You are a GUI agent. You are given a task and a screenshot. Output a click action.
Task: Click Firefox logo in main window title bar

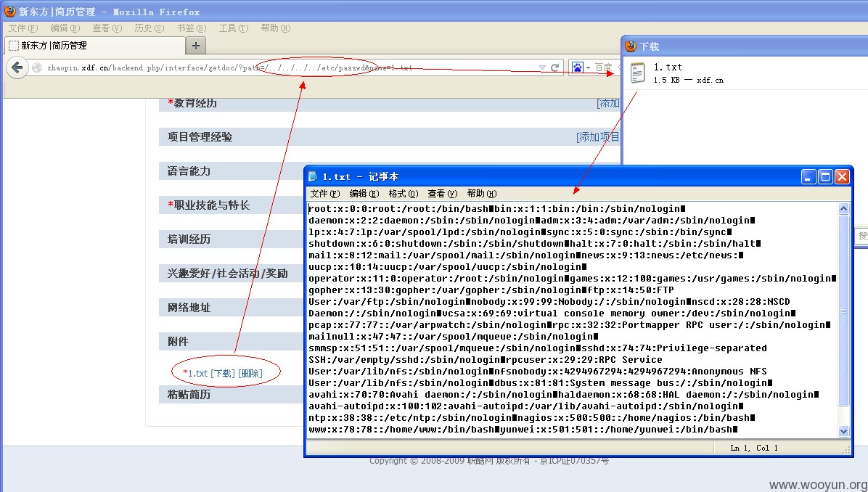tap(9, 11)
